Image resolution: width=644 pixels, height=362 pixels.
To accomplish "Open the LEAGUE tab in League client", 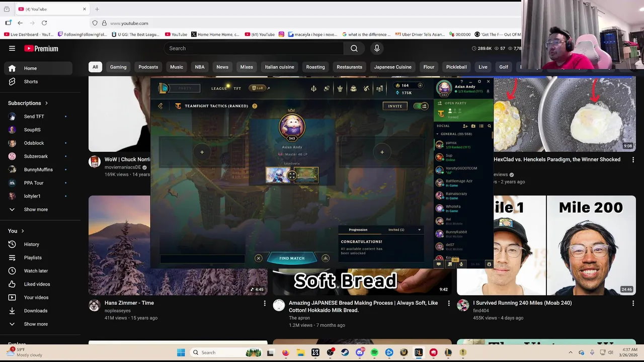I will click(x=219, y=88).
